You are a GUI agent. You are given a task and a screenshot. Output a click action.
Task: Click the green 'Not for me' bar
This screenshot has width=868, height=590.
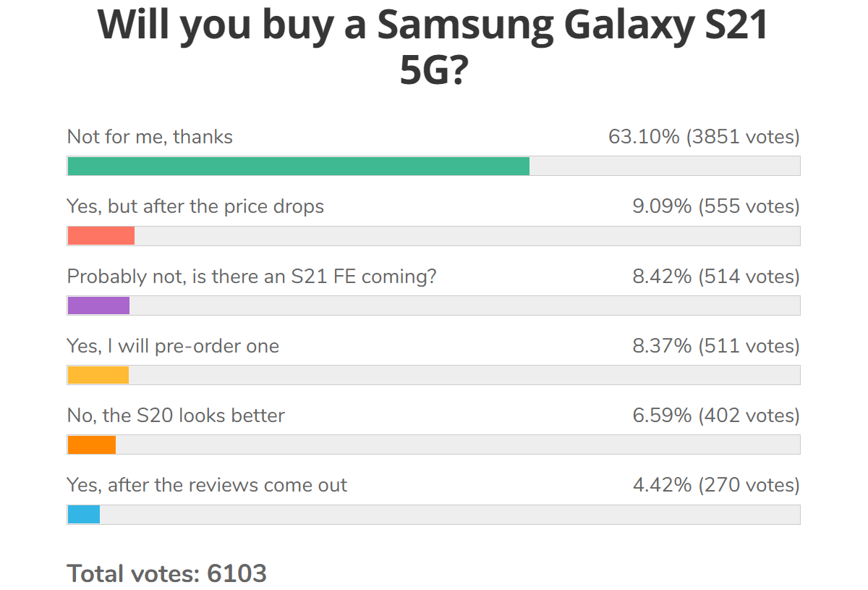tap(298, 166)
